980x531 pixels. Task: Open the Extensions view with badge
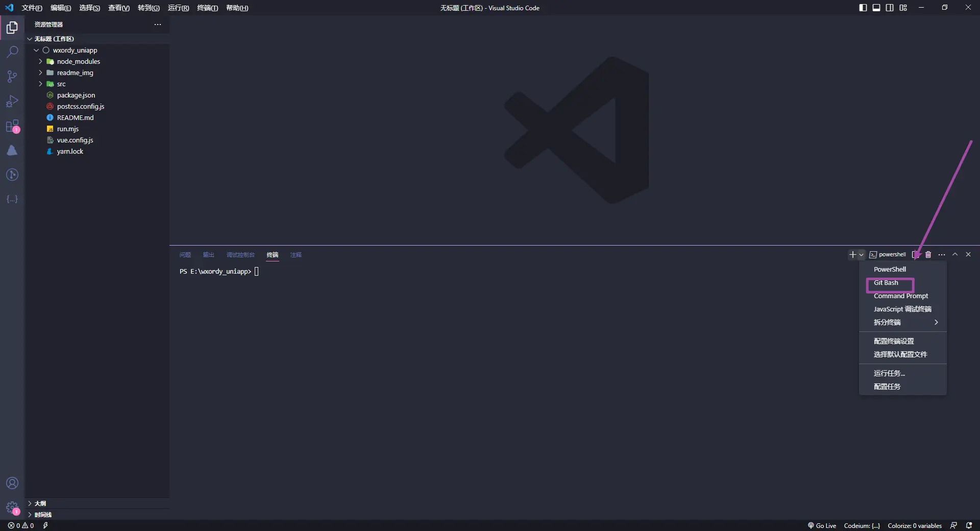[12, 126]
